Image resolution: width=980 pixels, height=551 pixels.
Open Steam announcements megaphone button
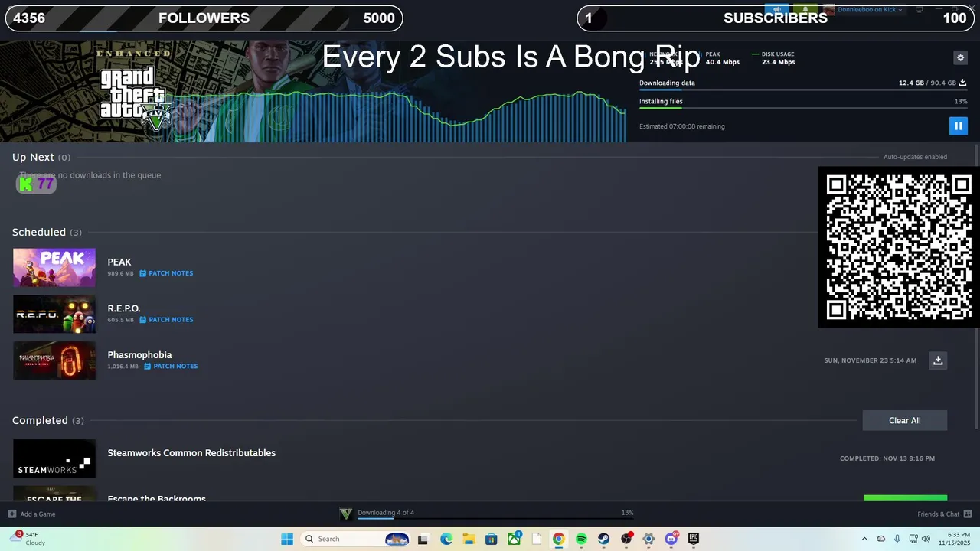777,10
